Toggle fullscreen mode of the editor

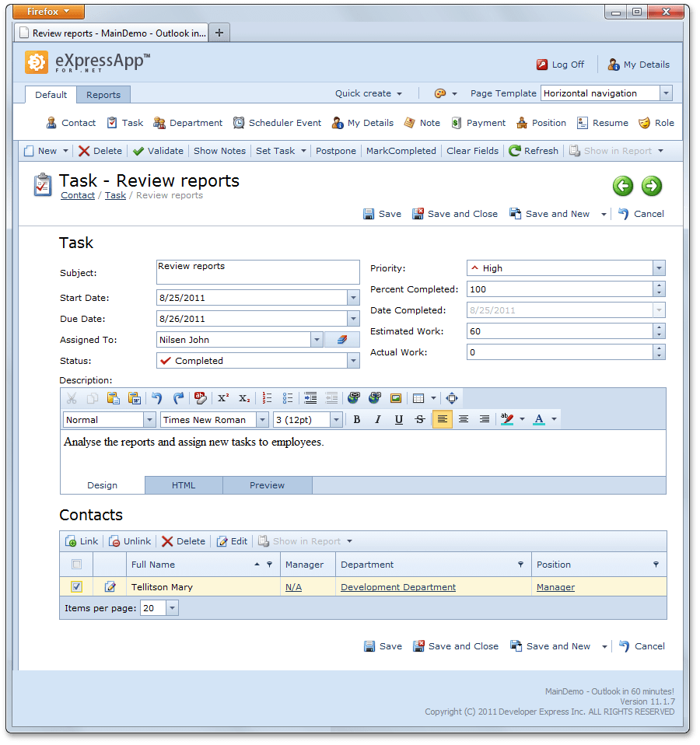click(x=452, y=398)
